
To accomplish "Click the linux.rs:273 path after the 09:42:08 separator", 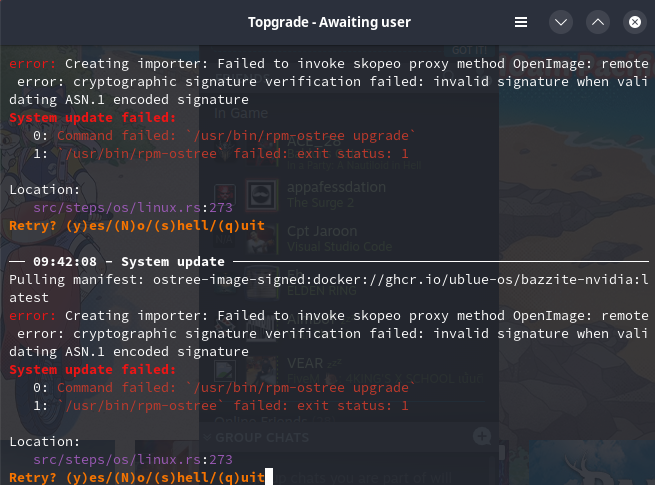I will click(133, 460).
